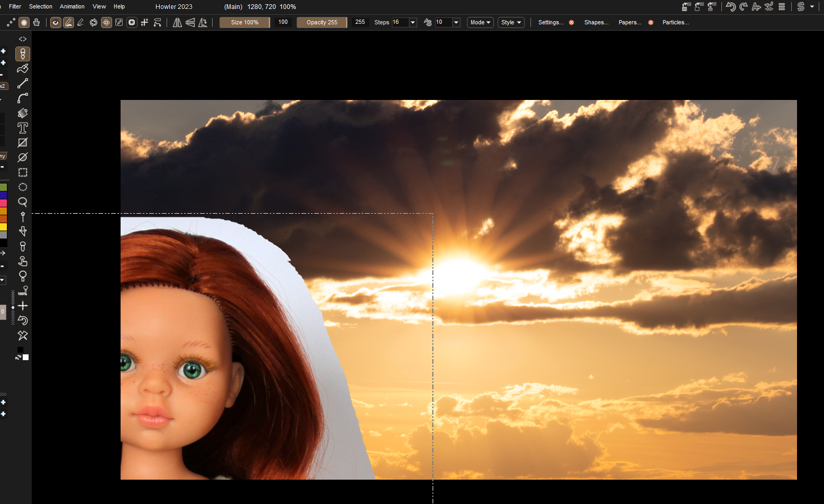Select the Line drawing tool
This screenshot has height=504, width=824.
tap(23, 84)
